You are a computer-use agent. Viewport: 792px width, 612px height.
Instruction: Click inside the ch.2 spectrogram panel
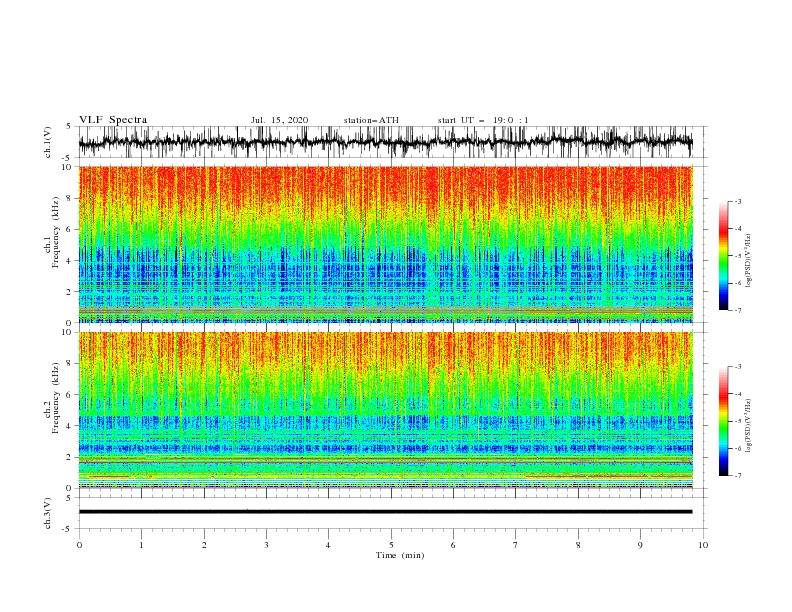385,410
